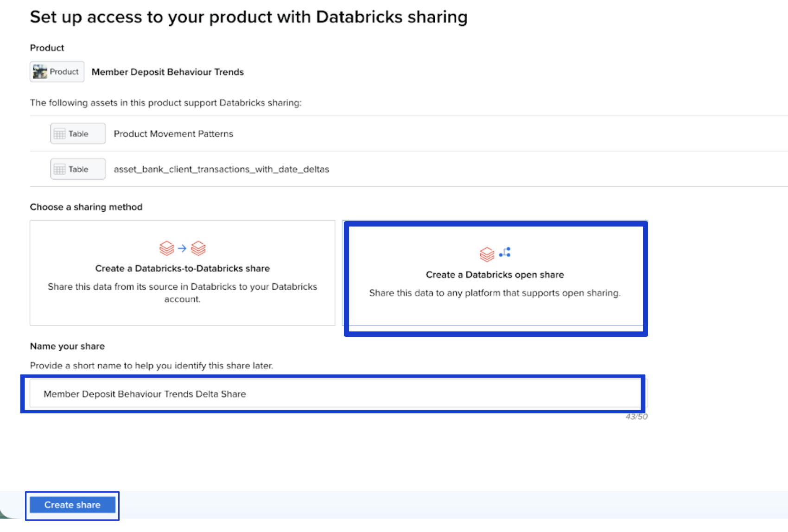Click Databricks logo in the open share card

click(487, 254)
